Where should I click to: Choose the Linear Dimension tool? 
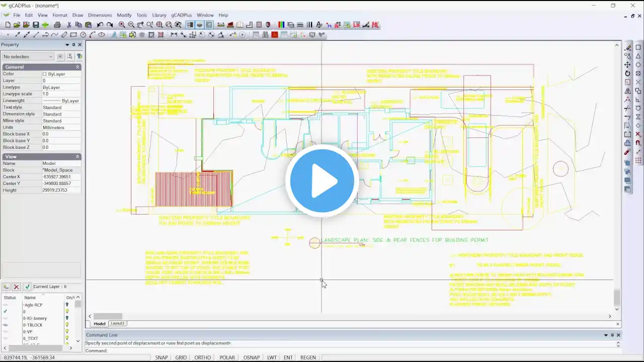[174, 35]
